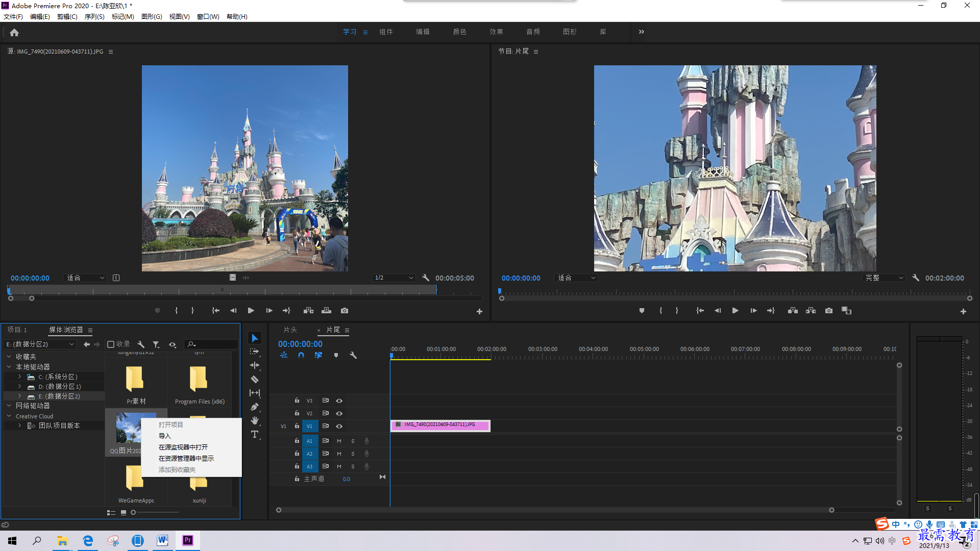
Task: Add marker in the timeline header
Action: coord(336,355)
